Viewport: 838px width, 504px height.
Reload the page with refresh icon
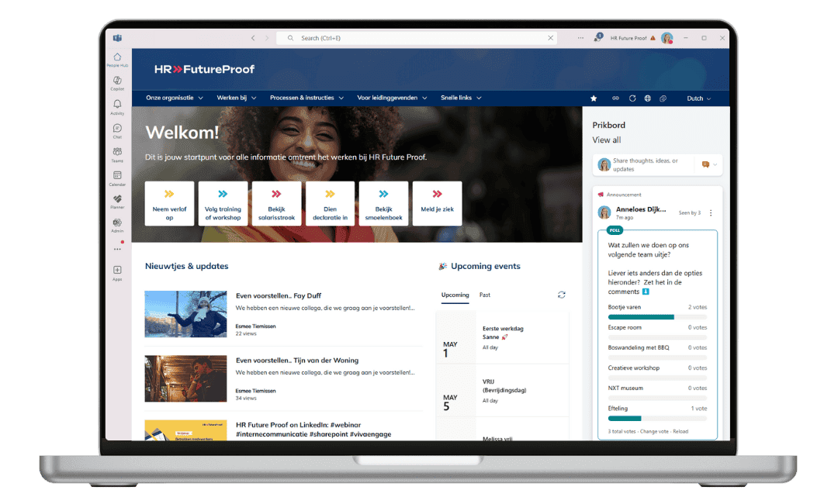tap(632, 98)
